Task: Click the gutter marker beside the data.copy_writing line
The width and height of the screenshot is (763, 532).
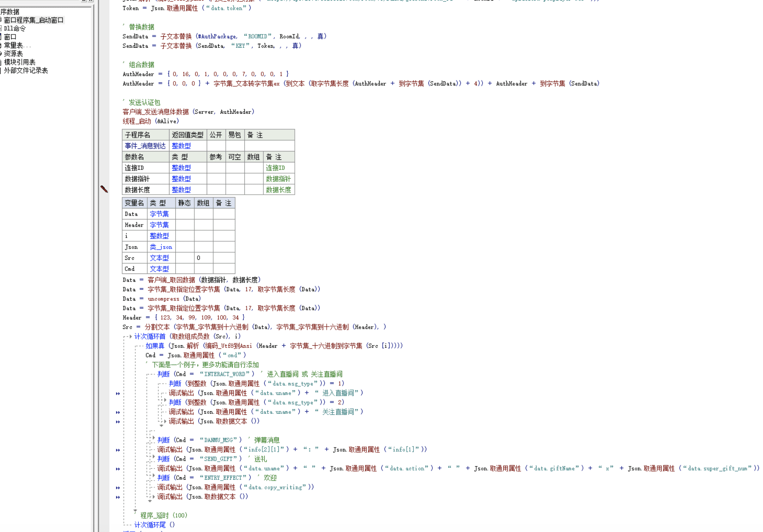Action: (x=118, y=488)
